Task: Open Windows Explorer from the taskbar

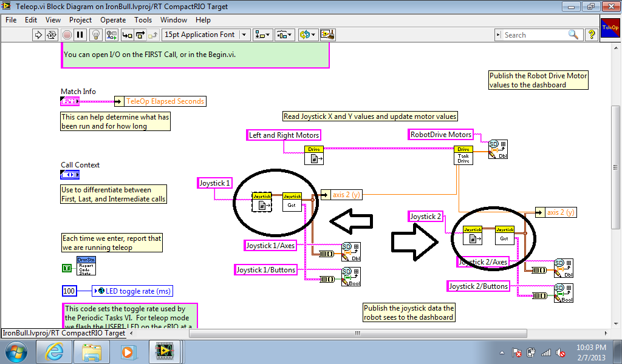Action: pyautogui.click(x=92, y=352)
